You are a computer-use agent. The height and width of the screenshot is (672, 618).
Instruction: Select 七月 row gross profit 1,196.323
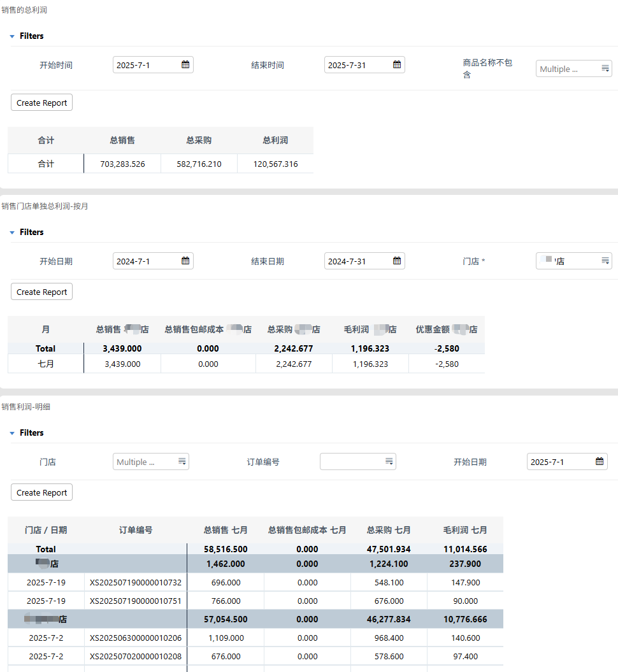(x=370, y=364)
